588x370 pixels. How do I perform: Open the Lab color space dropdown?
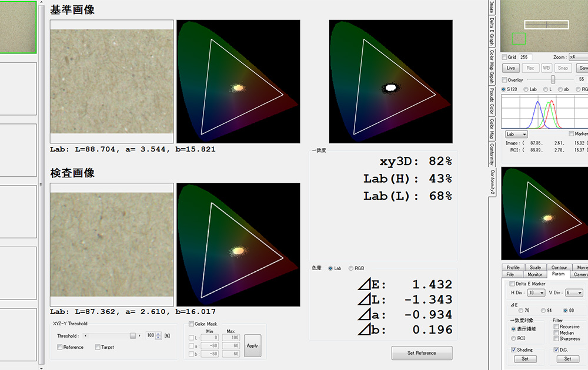[x=516, y=134]
